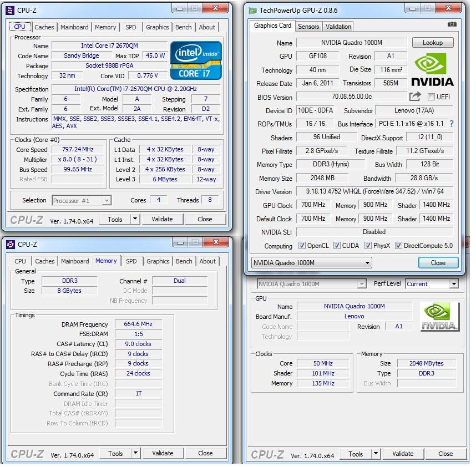Select the Graphics Card tab in GPU-Z
The height and width of the screenshot is (467, 476).
pos(272,26)
